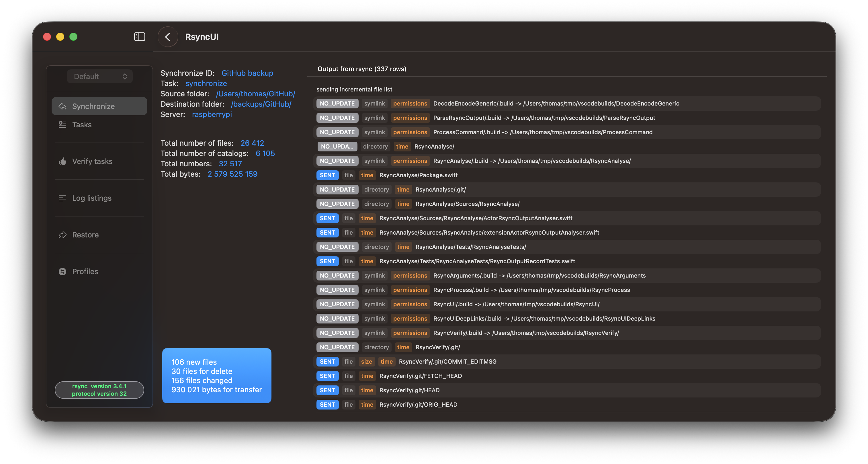
Task: Open the Tasks sidebar item
Action: 82,125
